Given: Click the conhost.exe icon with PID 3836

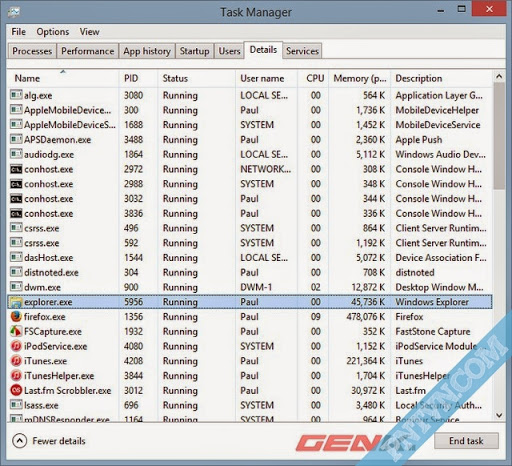Looking at the screenshot, I should (x=16, y=213).
